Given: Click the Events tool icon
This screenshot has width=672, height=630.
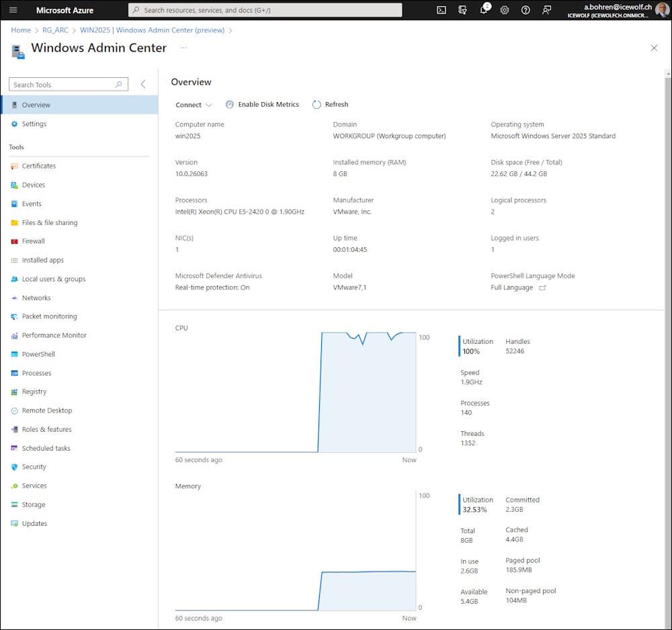Looking at the screenshot, I should (x=14, y=204).
